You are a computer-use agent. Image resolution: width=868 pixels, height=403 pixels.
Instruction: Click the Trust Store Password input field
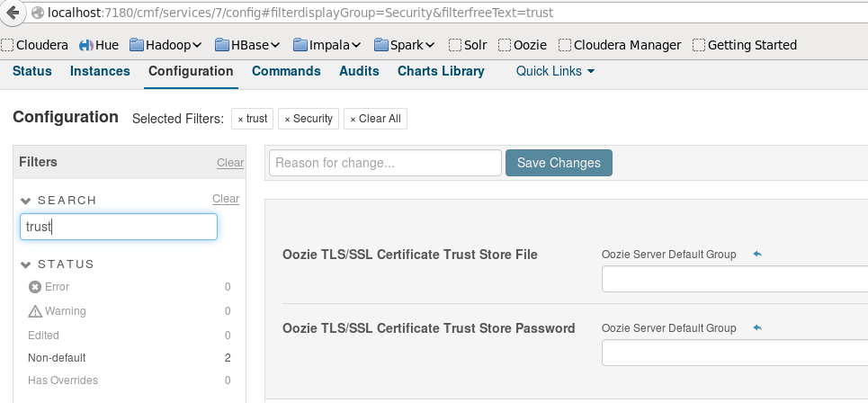(x=734, y=354)
